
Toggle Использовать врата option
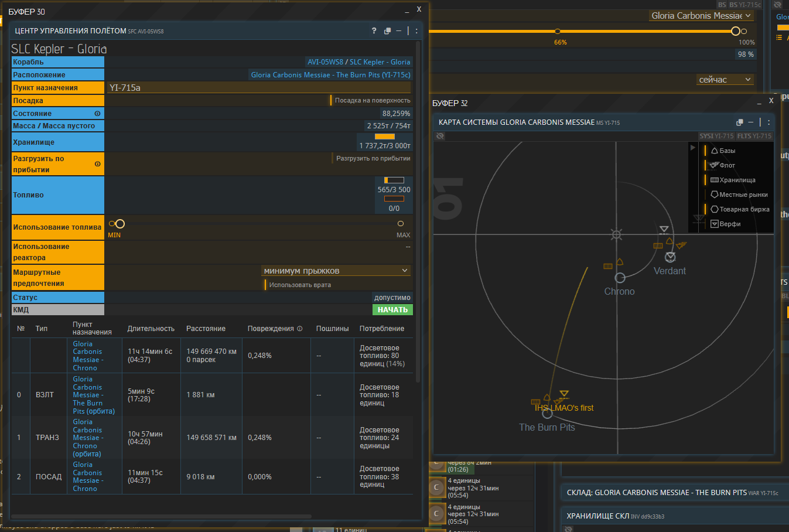299,285
